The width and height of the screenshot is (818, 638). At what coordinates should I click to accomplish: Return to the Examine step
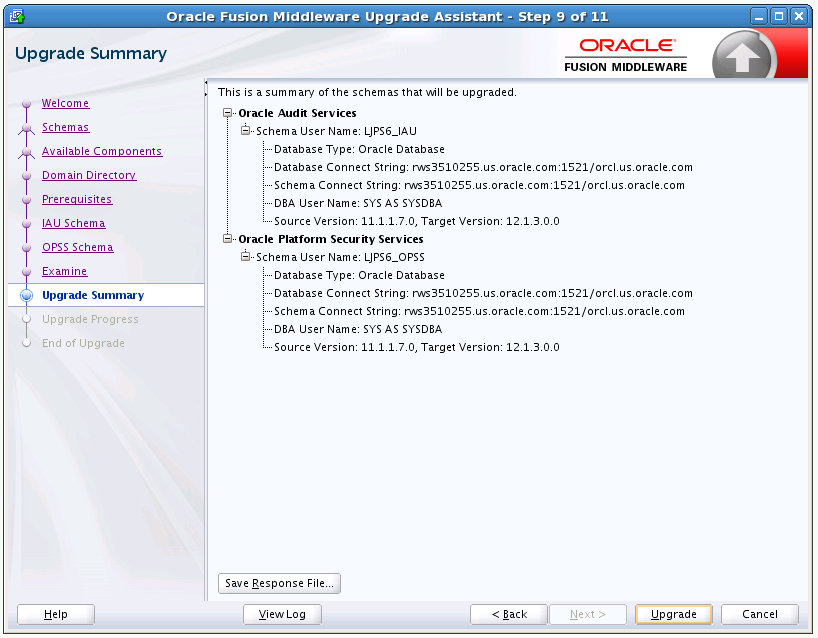[x=64, y=271]
